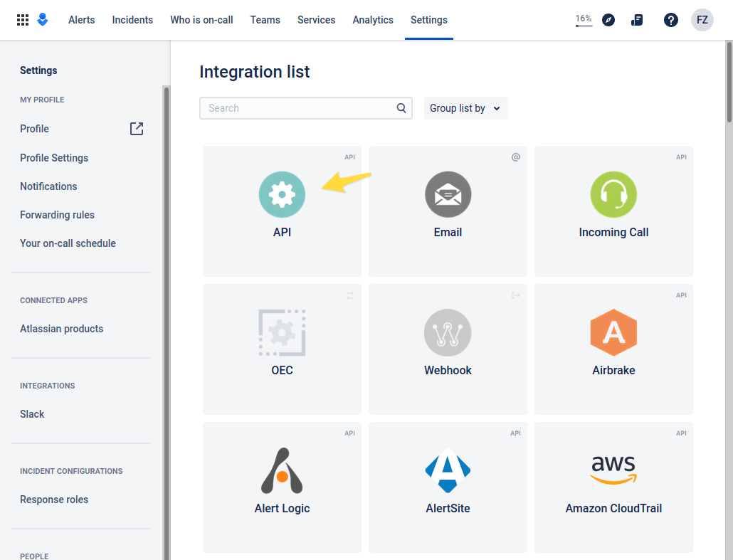The width and height of the screenshot is (733, 560).
Task: Open the app switcher grid icon
Action: coord(23,20)
